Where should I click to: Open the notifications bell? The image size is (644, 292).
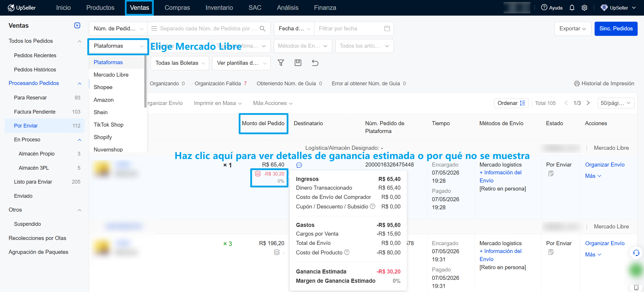coord(572,8)
